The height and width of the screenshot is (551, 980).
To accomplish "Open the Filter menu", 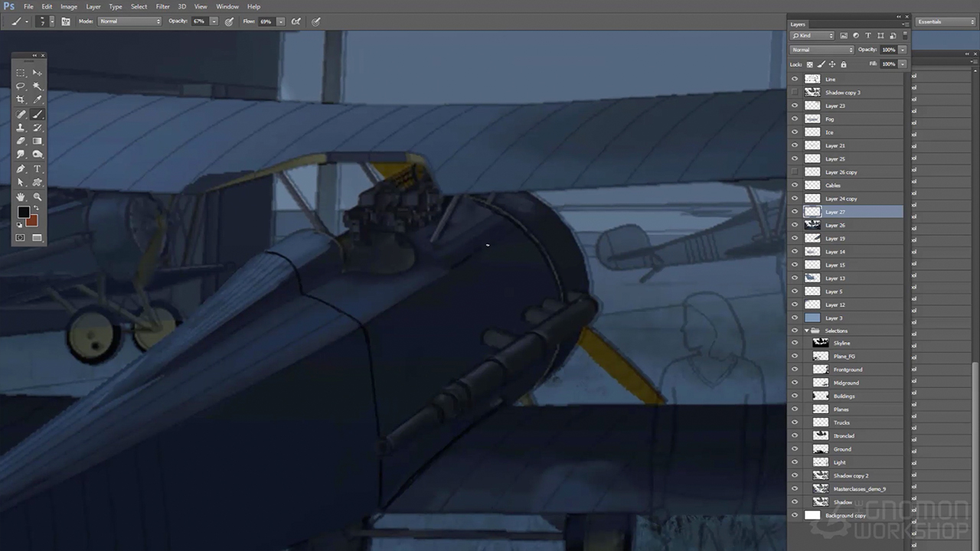I will coord(162,7).
